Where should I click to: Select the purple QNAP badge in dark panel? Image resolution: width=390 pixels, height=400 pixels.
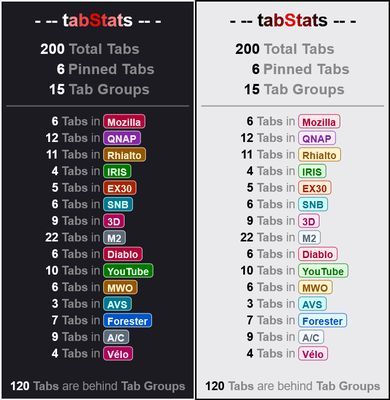pyautogui.click(x=122, y=138)
